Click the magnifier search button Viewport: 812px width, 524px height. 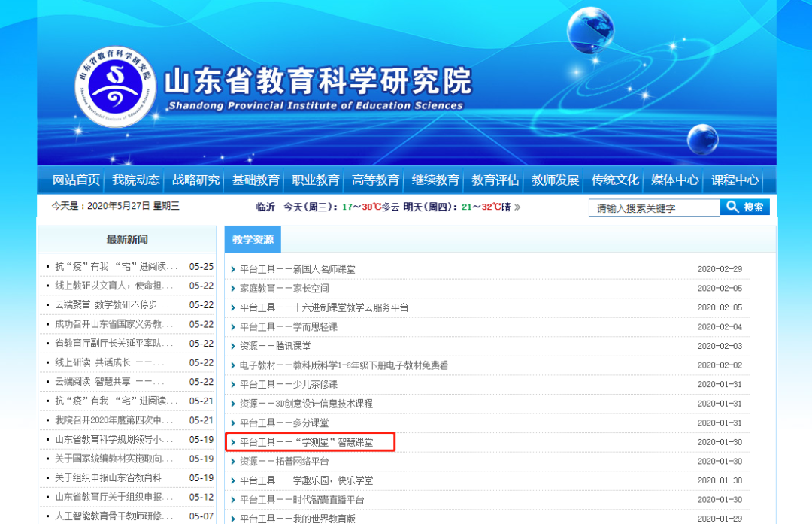[744, 207]
